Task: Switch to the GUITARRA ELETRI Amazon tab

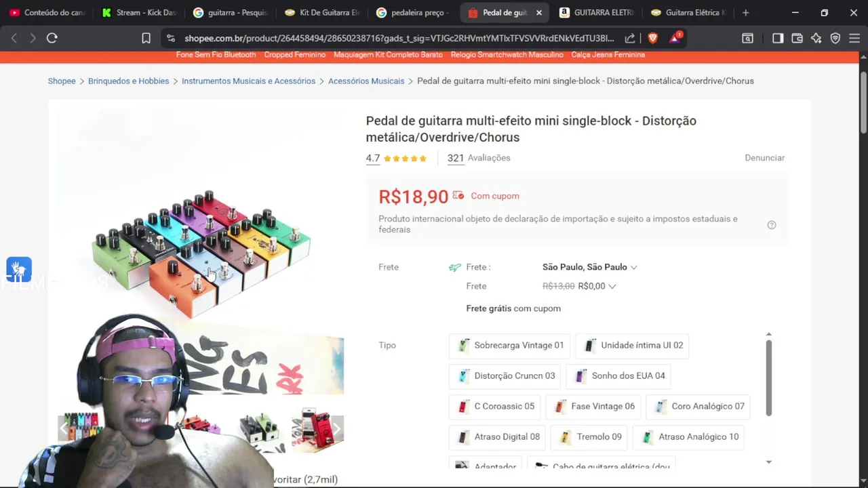Action: (597, 12)
